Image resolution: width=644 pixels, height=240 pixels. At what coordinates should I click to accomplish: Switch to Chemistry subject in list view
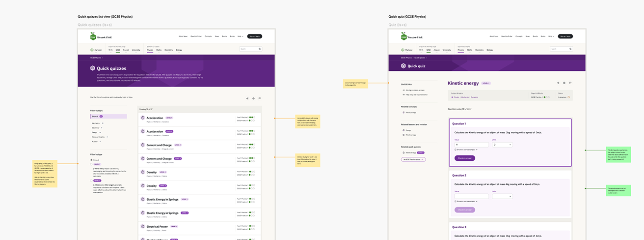click(x=169, y=50)
